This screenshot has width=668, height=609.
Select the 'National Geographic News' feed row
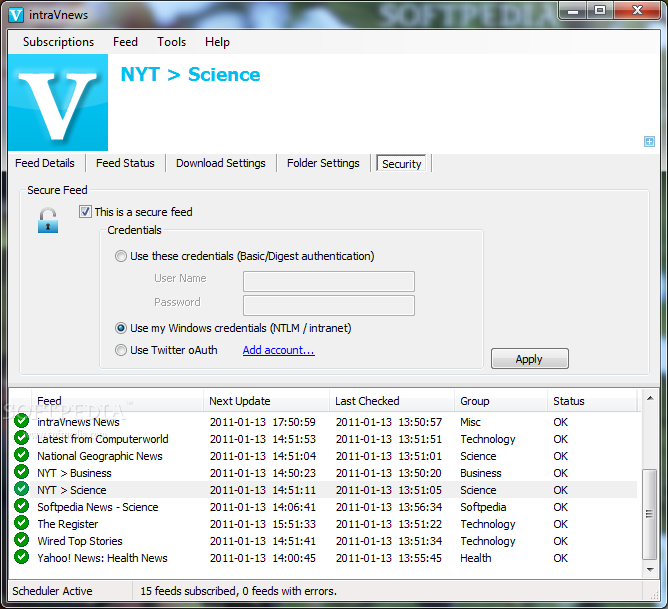coord(324,456)
